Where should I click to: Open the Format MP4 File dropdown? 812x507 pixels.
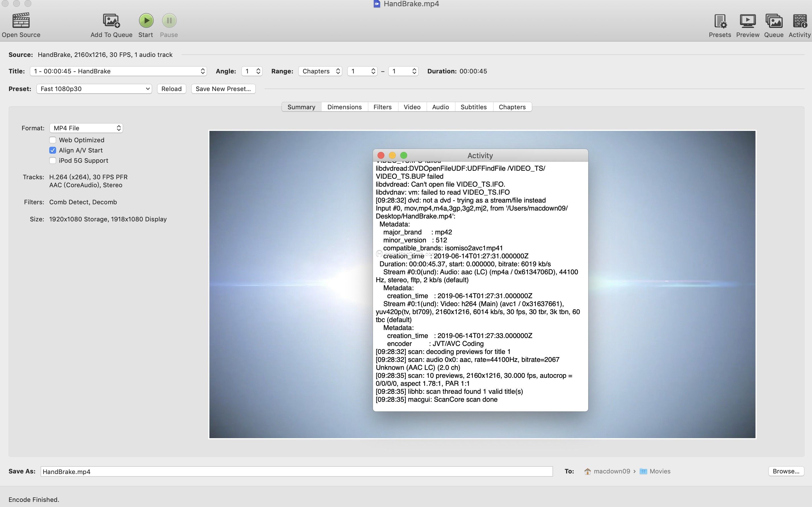[x=86, y=128]
